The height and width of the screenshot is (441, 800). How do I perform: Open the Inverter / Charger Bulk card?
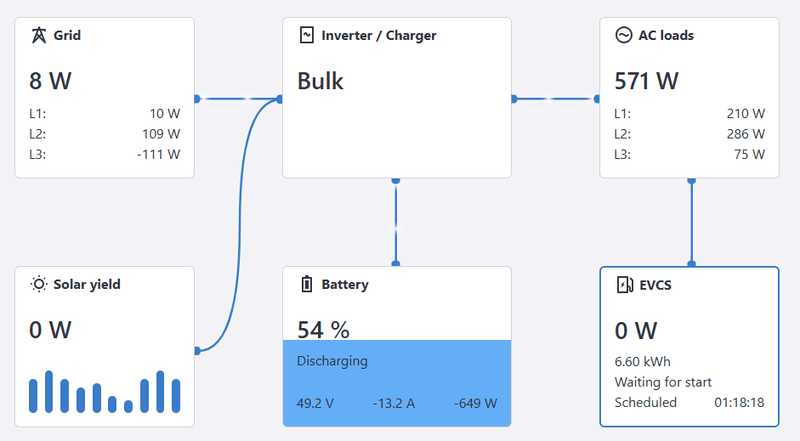396,120
